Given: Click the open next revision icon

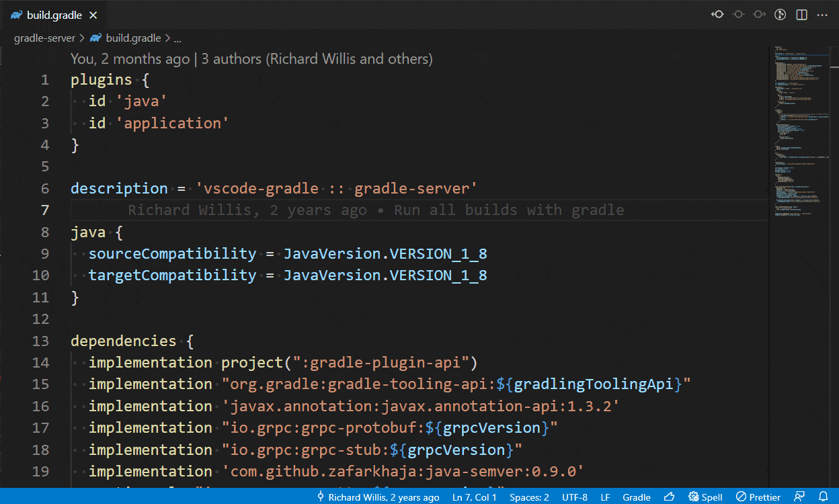Looking at the screenshot, I should [759, 14].
